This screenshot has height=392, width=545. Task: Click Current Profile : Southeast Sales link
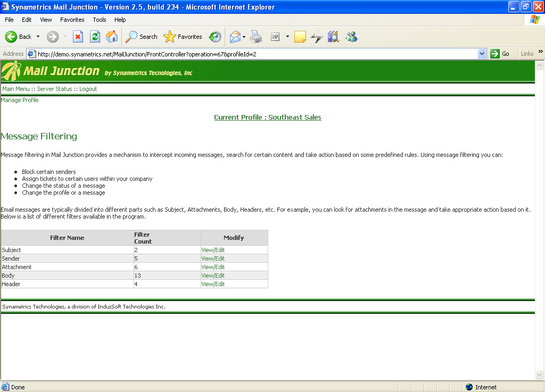268,118
